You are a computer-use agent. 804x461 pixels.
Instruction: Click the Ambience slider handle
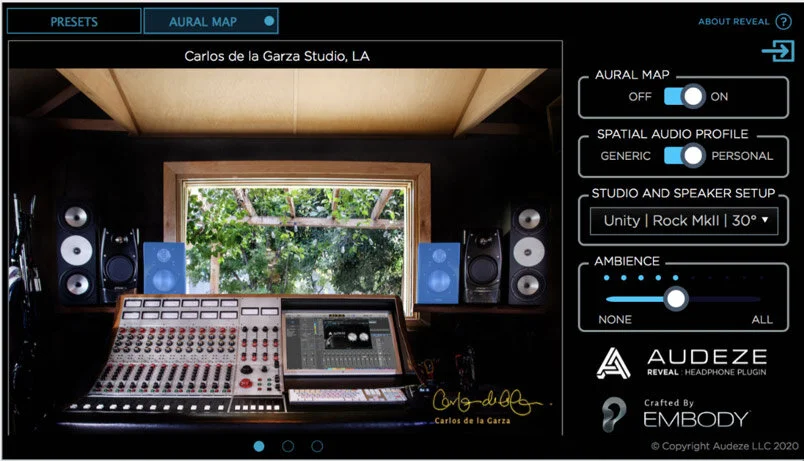(x=675, y=299)
